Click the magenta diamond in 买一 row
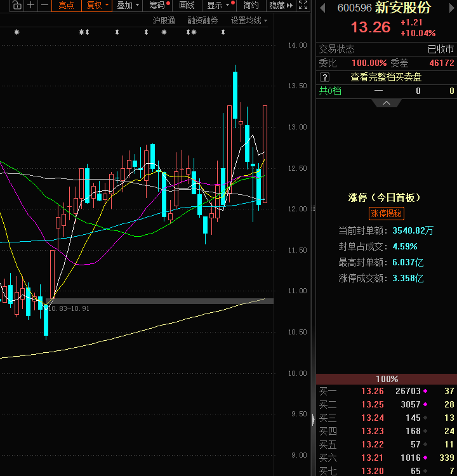This screenshot has width=457, height=476. click(x=425, y=391)
